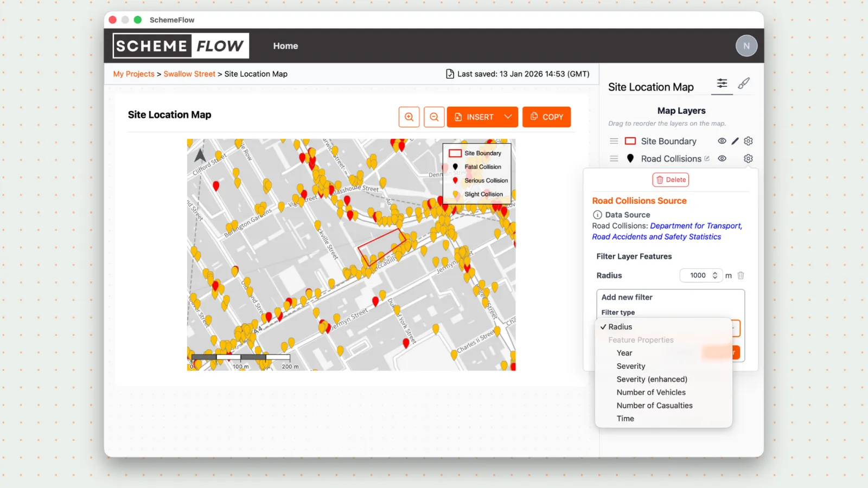Toggle Road Collisions layer visibility

[x=722, y=158]
